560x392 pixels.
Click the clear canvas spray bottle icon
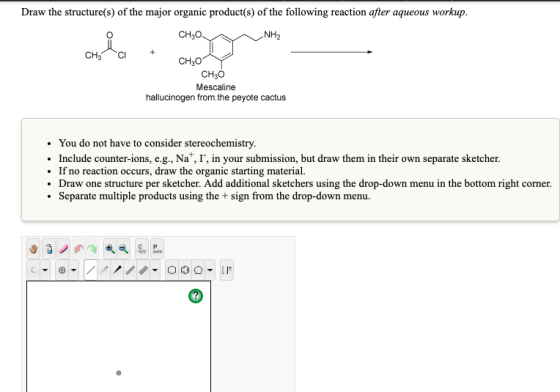[x=49, y=249]
